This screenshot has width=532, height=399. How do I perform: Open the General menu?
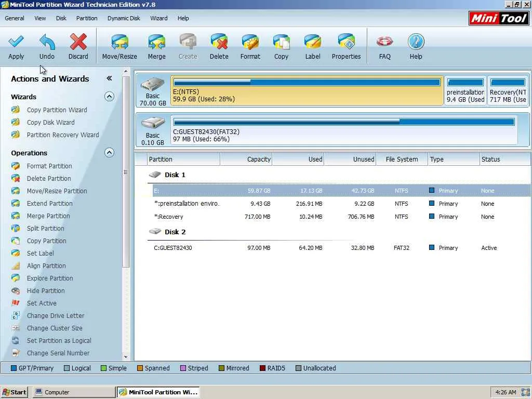pyautogui.click(x=14, y=18)
